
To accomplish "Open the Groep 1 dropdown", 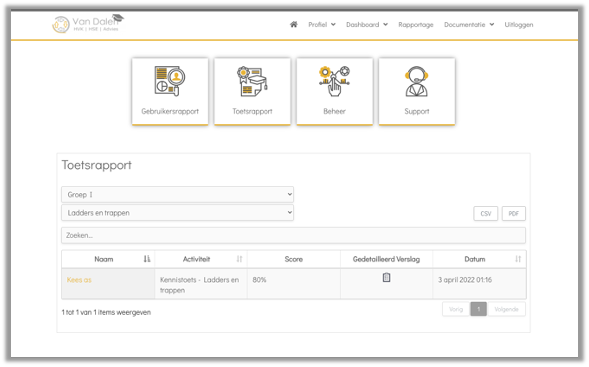I will (177, 195).
